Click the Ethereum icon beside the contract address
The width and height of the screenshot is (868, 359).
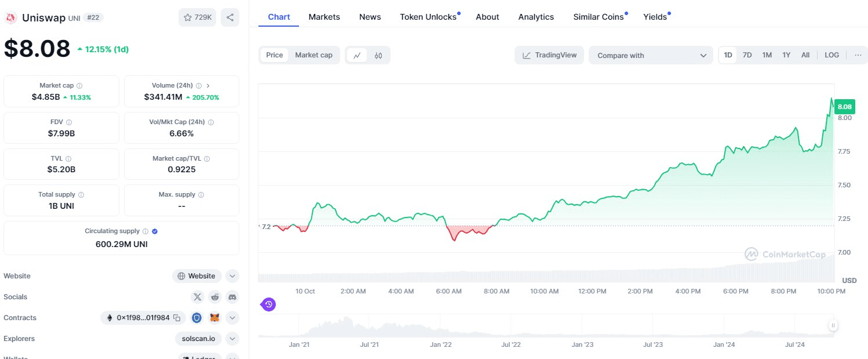[109, 318]
